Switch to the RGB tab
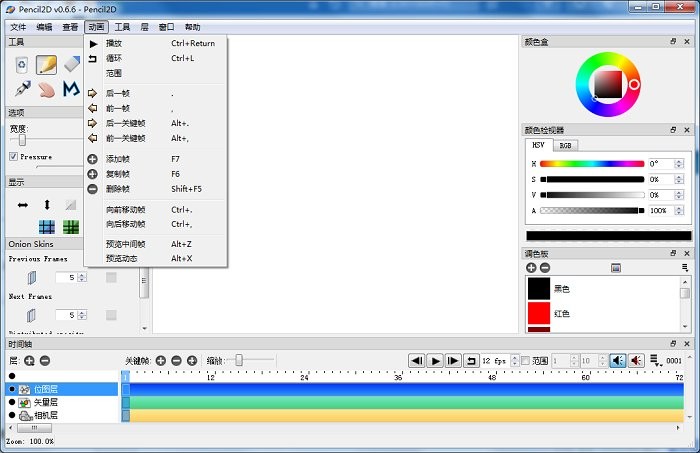 (565, 145)
